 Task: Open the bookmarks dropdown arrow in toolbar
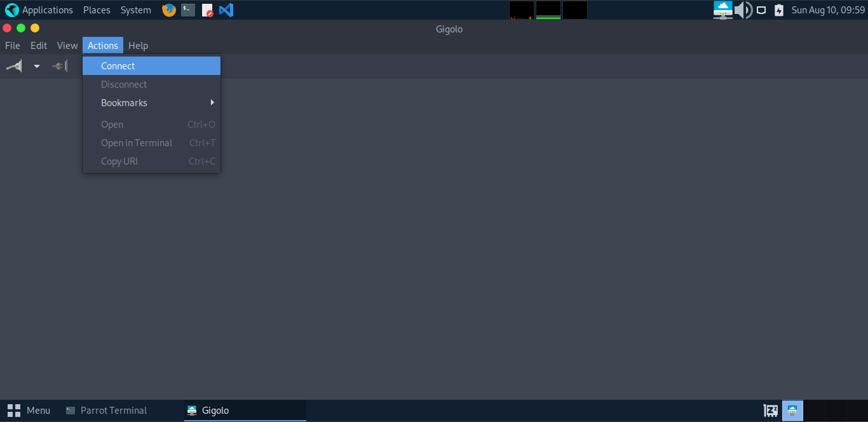(x=37, y=66)
